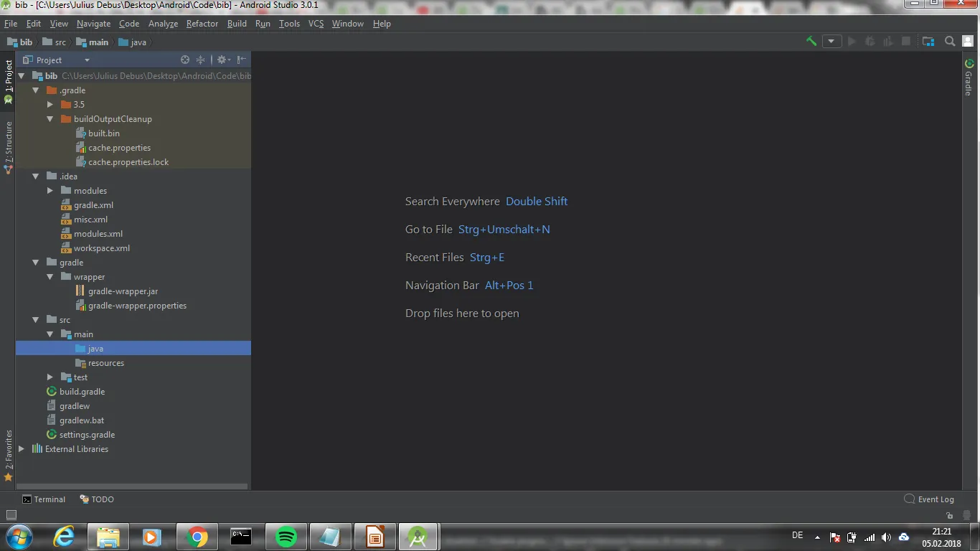Open Internet Explorer from the taskbar
Screen dimensions: 980x551
coord(64,537)
